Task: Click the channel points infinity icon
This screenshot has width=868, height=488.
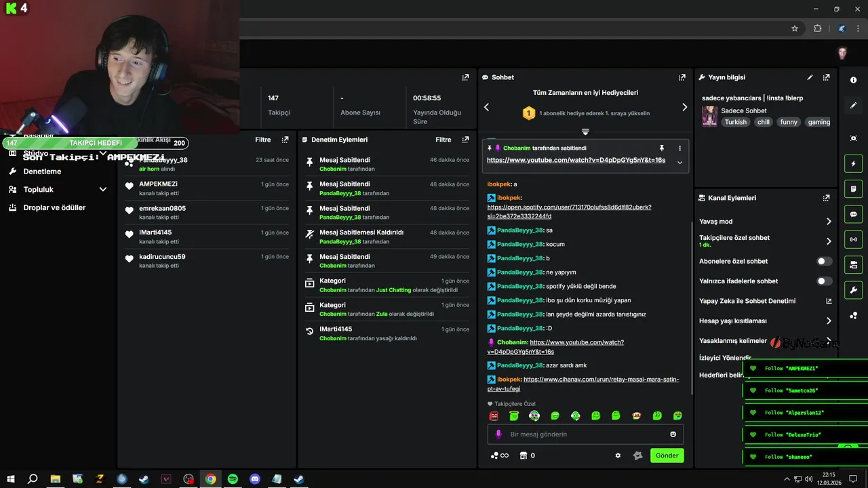Action: 500,455
